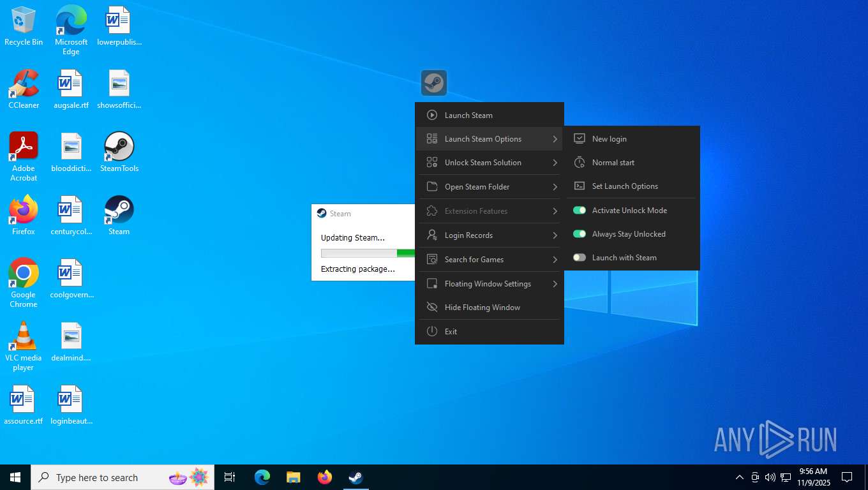This screenshot has height=490, width=868.
Task: Open Steam from the taskbar
Action: tap(355, 477)
